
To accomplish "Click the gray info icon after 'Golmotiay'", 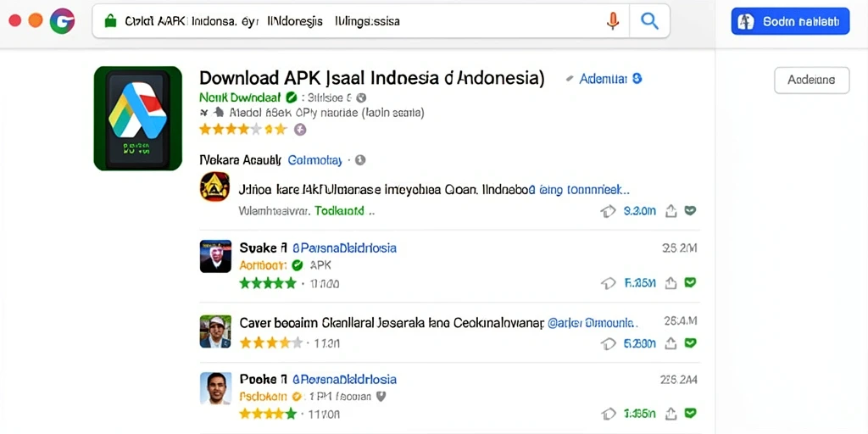I will [359, 160].
